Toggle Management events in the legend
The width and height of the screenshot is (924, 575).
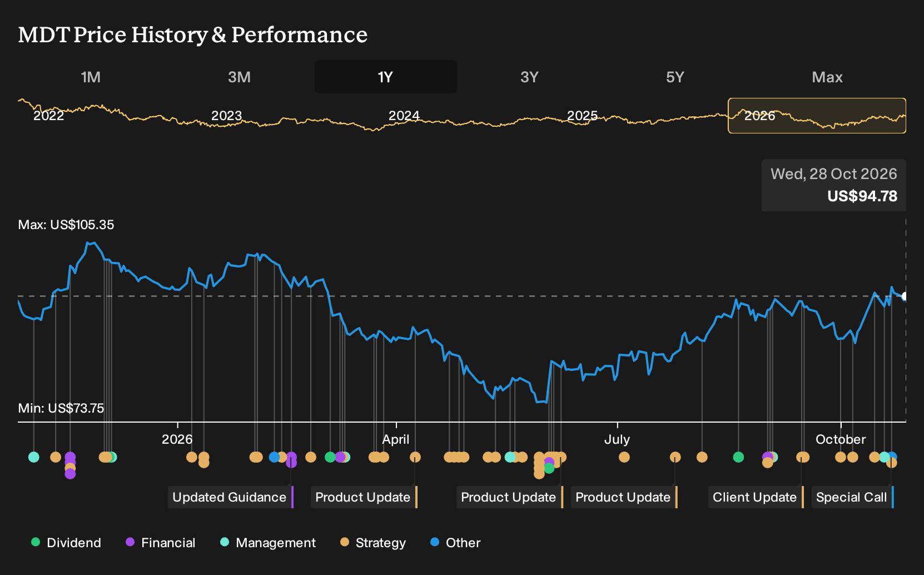click(268, 543)
